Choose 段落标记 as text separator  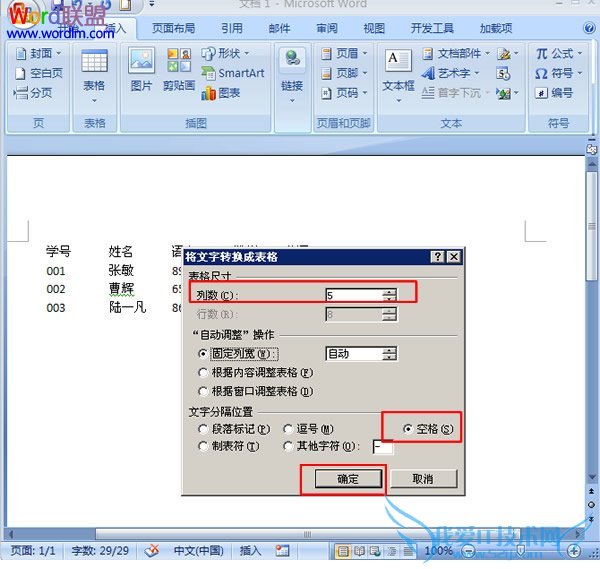pyautogui.click(x=234, y=429)
